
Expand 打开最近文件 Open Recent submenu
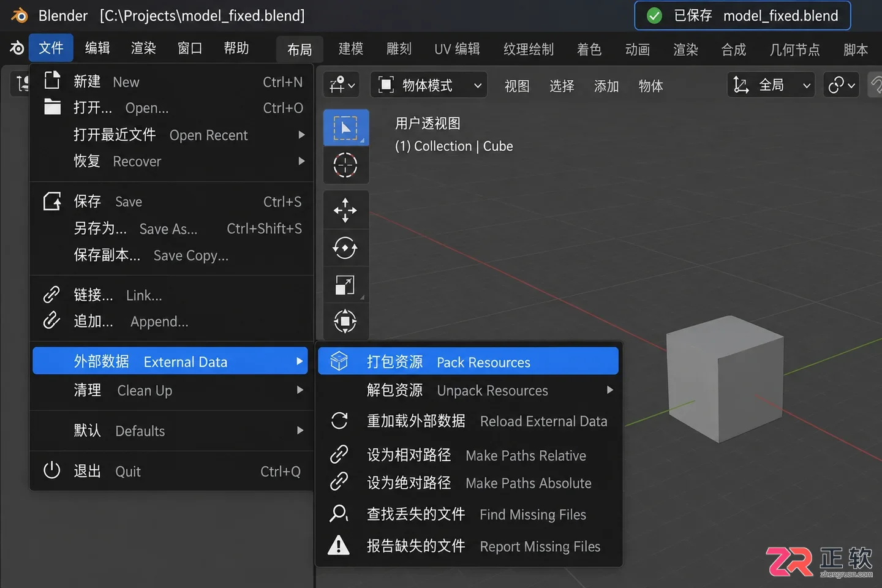click(x=172, y=135)
